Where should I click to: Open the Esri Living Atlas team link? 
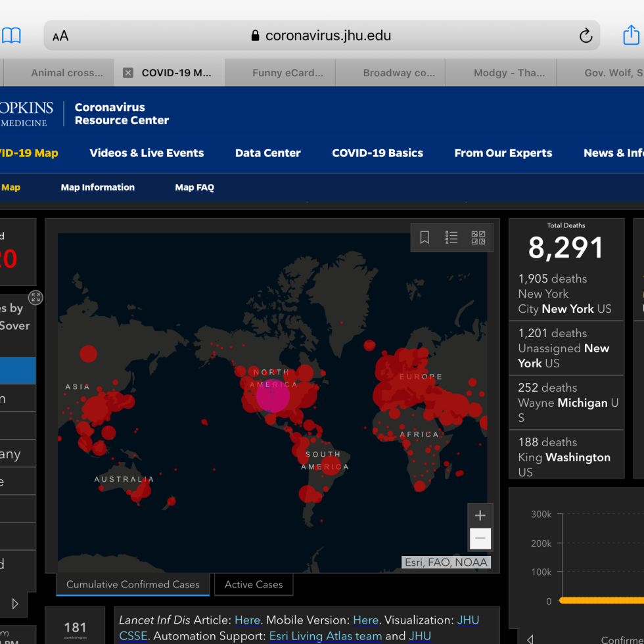pos(325,635)
